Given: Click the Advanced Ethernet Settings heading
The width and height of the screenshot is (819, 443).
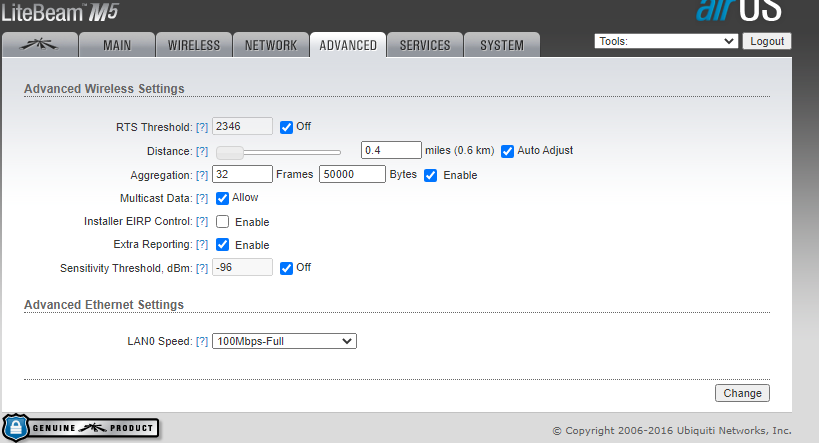Looking at the screenshot, I should (x=104, y=305).
